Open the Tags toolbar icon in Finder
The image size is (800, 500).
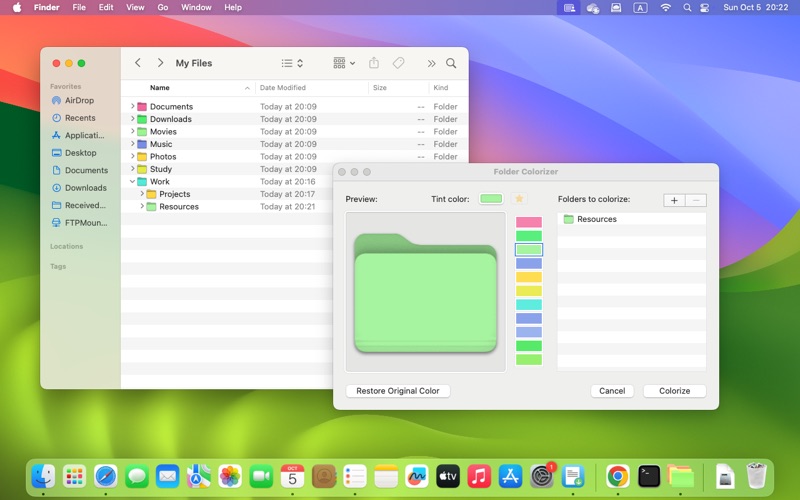pos(398,63)
